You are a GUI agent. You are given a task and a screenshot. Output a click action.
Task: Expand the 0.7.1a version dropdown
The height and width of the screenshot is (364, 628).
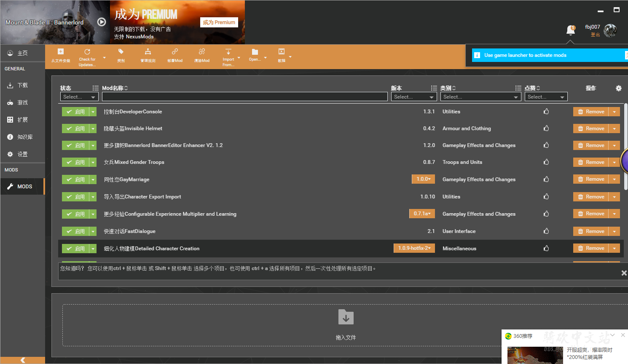tap(422, 214)
